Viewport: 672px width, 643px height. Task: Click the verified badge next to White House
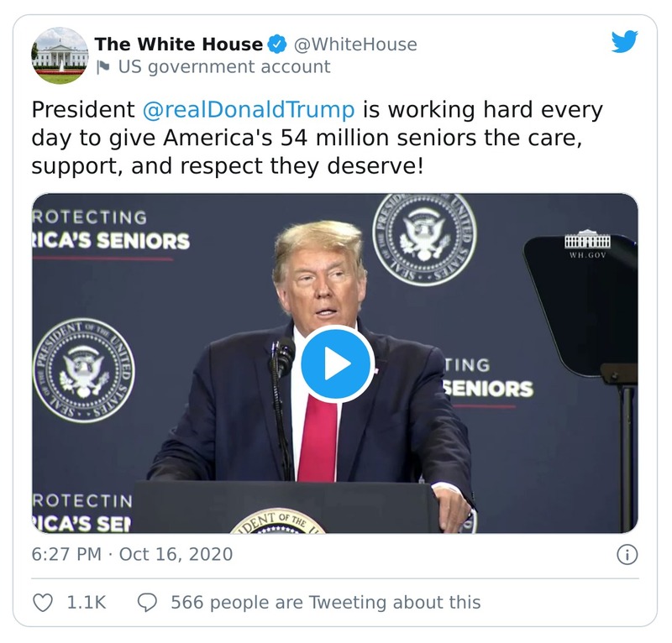(x=277, y=44)
